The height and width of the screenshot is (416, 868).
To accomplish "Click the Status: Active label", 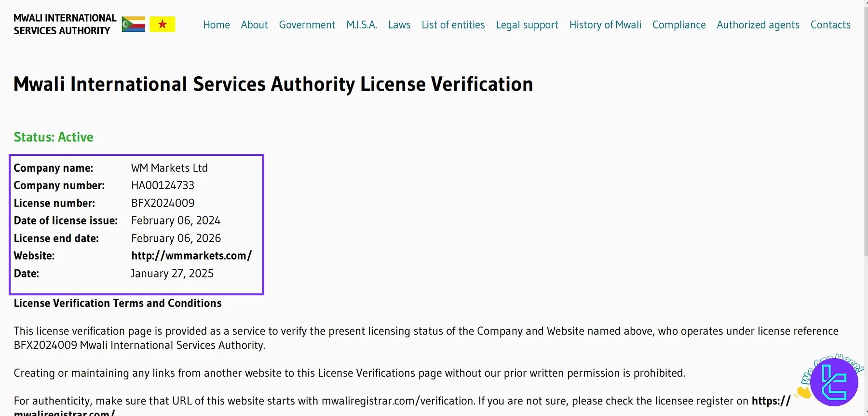I will (54, 137).
